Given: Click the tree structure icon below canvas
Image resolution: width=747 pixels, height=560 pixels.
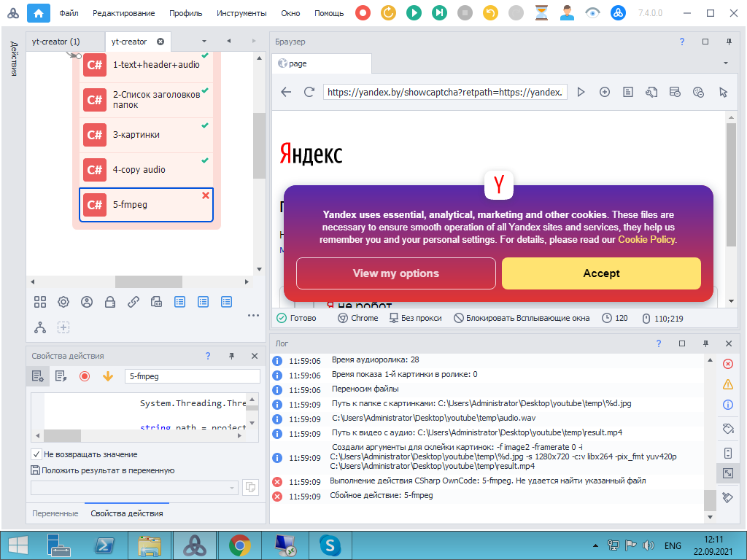Looking at the screenshot, I should click(40, 327).
